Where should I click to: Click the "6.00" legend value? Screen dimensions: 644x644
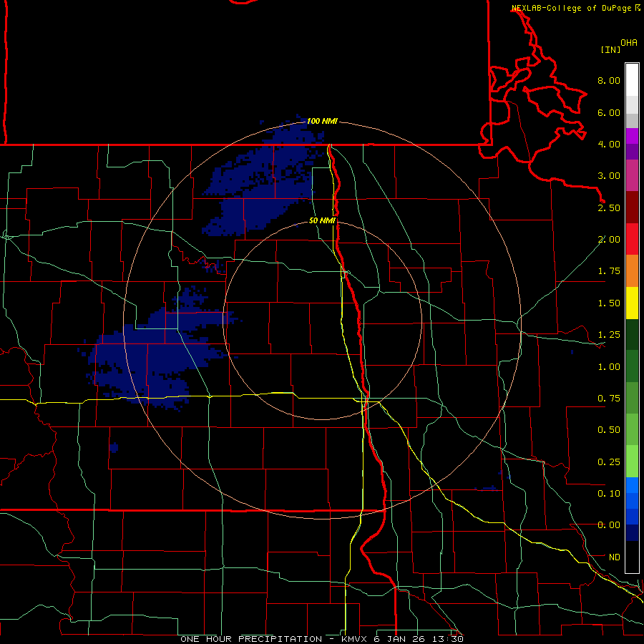[x=609, y=112]
